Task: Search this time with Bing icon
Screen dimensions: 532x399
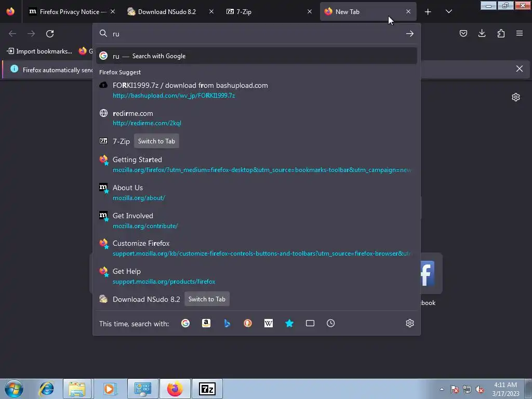Action: (227, 323)
